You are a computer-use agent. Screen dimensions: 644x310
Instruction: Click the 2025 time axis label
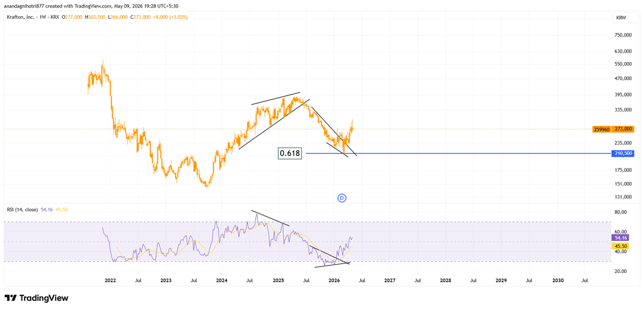[x=278, y=281]
